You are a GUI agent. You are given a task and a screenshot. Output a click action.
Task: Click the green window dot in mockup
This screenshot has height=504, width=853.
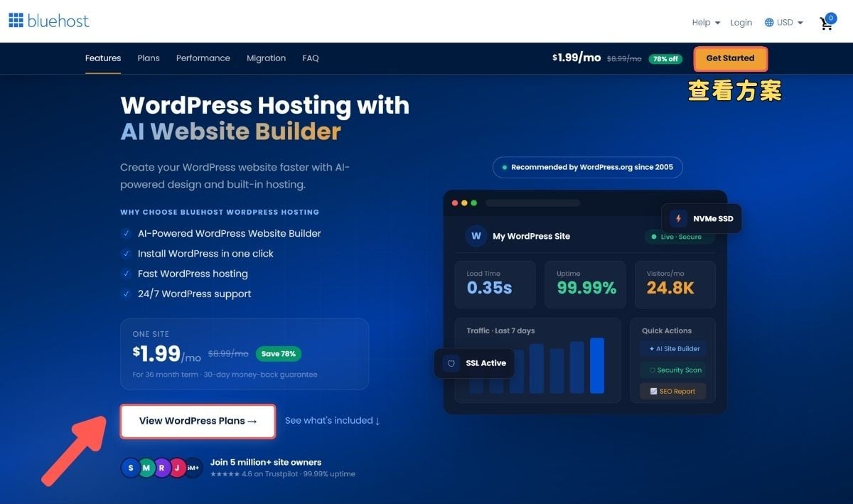(x=474, y=203)
